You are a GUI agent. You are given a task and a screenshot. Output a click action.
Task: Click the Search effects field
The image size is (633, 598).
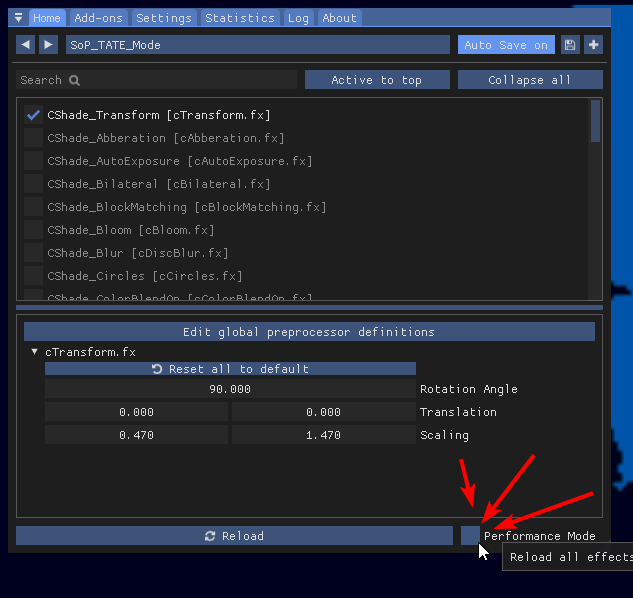(x=157, y=80)
